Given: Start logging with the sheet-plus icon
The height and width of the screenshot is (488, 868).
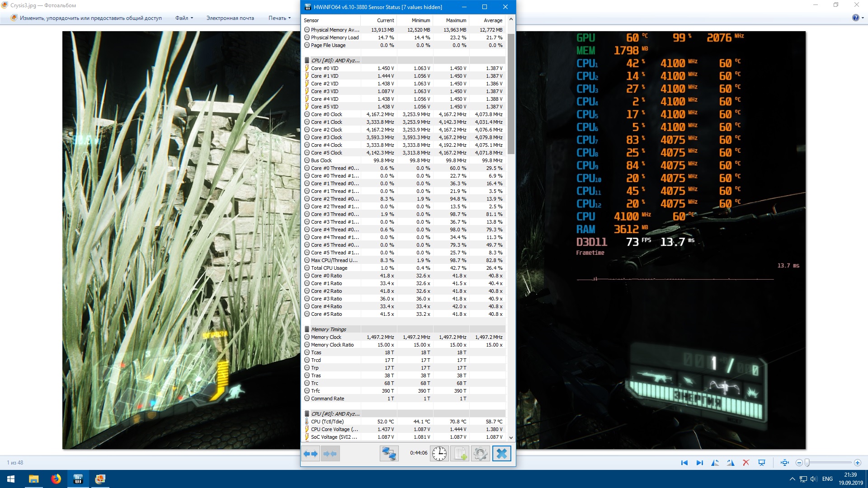Looking at the screenshot, I should pyautogui.click(x=460, y=454).
